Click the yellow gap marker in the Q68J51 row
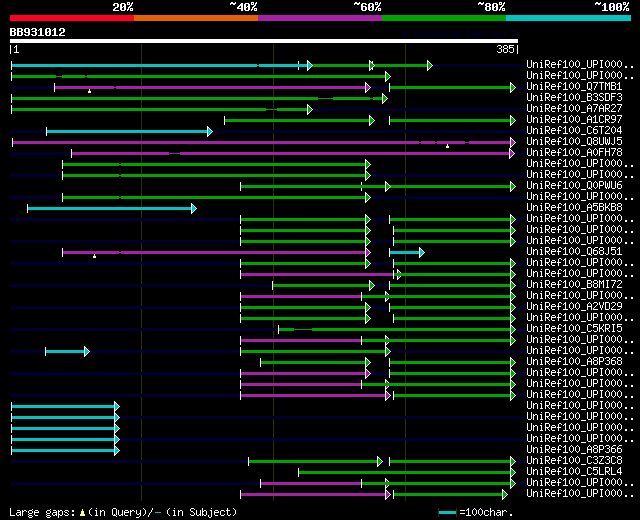The height and width of the screenshot is (520, 640). point(94,256)
